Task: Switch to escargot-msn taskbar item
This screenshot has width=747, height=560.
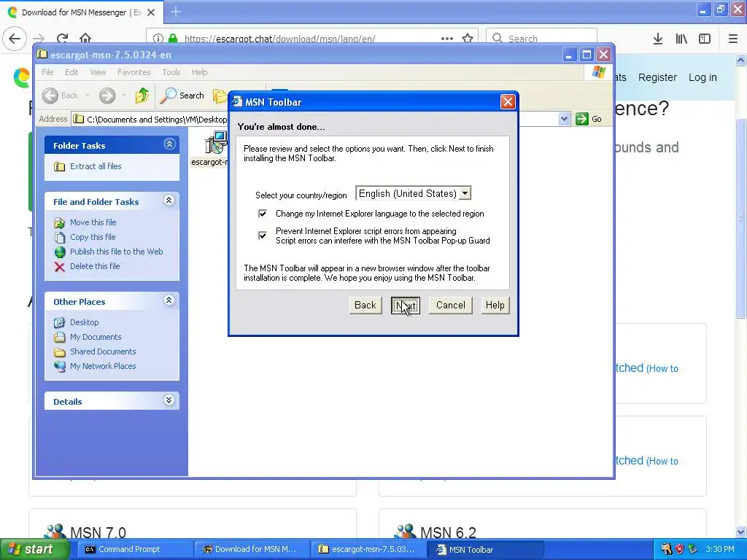Action: coord(368,549)
